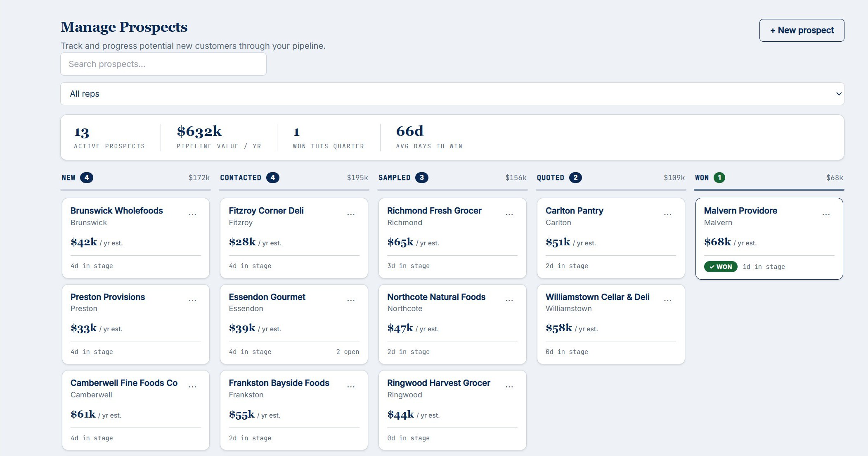Open Preston Provisions three-dot menu
This screenshot has width=868, height=456.
(x=192, y=300)
